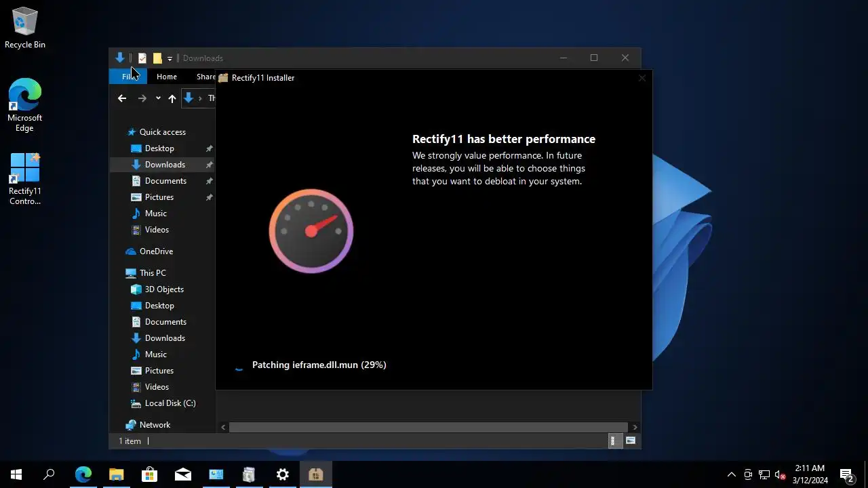Go forward in File Explorer
Screen dimensions: 868x488
coord(142,98)
